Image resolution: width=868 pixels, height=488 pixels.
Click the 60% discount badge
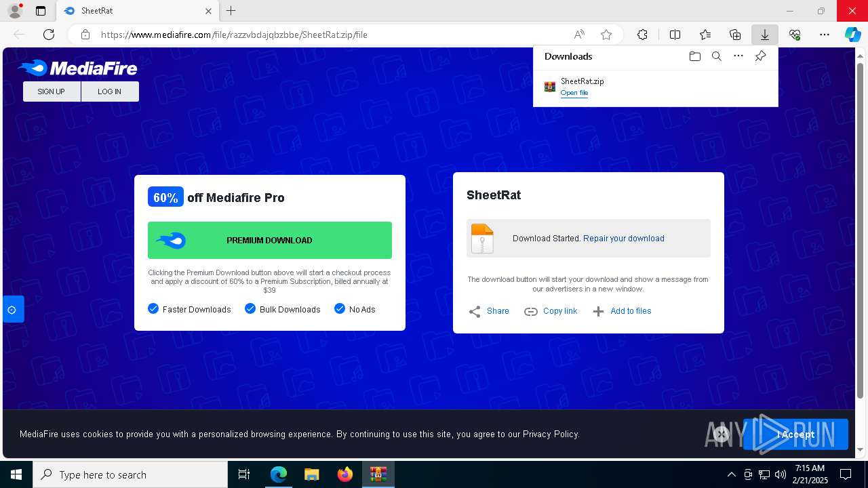tap(165, 197)
